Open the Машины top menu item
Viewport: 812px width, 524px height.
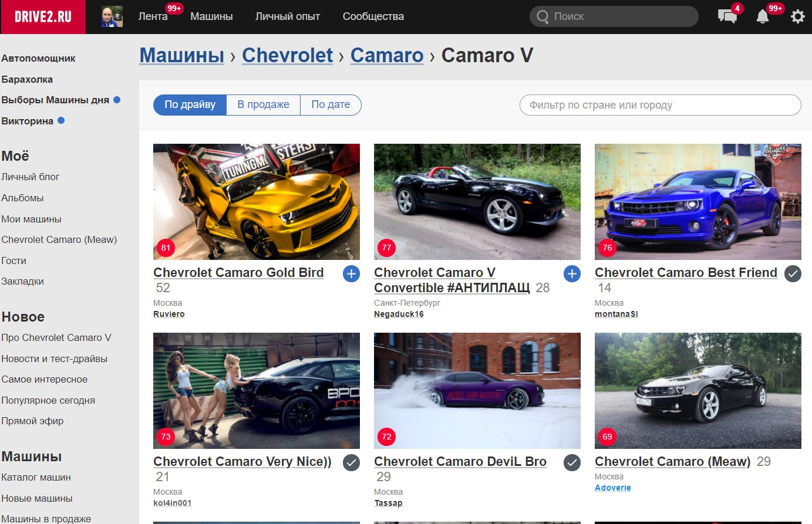pos(211,16)
